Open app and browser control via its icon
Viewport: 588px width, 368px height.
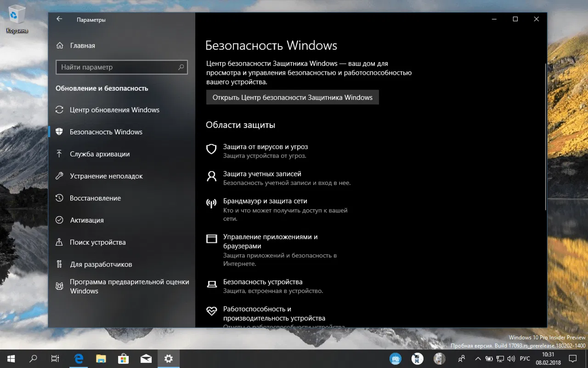[x=211, y=239]
